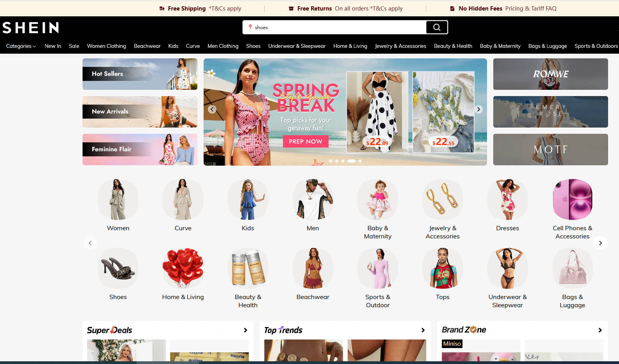Image resolution: width=619 pixels, height=364 pixels.
Task: Select the Shoes category circle icon
Action: 118,268
